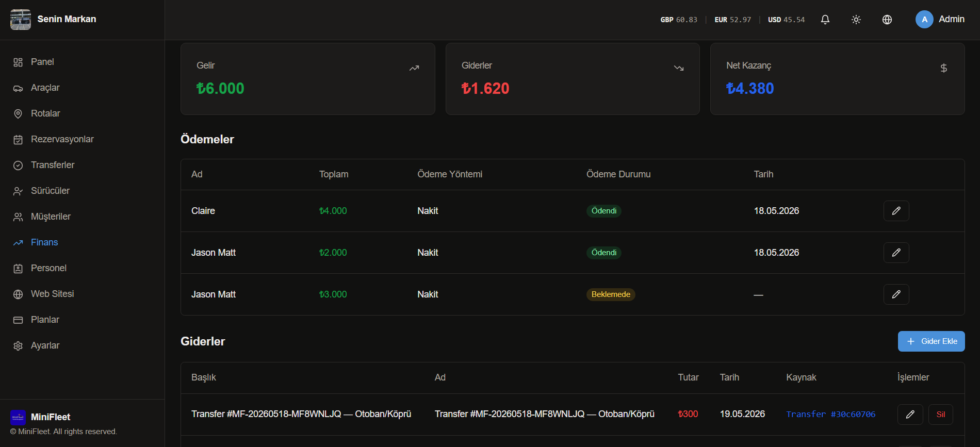Click the ₺1.620 Giderler value
980x447 pixels.
click(x=485, y=88)
